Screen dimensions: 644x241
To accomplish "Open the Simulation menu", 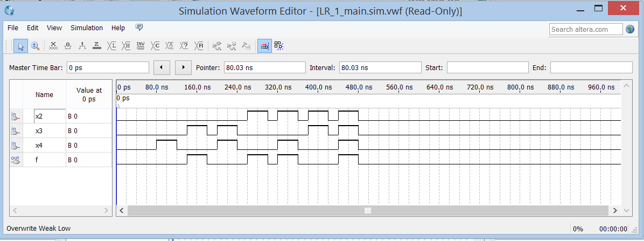I will (87, 28).
